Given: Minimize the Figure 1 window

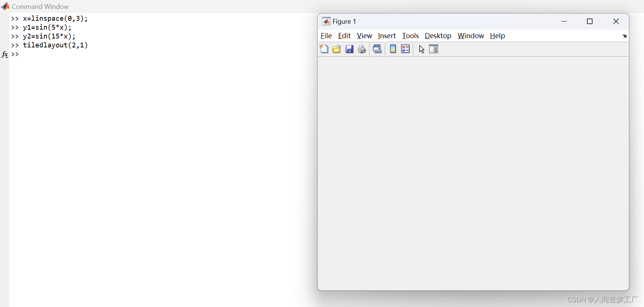Looking at the screenshot, I should point(564,21).
